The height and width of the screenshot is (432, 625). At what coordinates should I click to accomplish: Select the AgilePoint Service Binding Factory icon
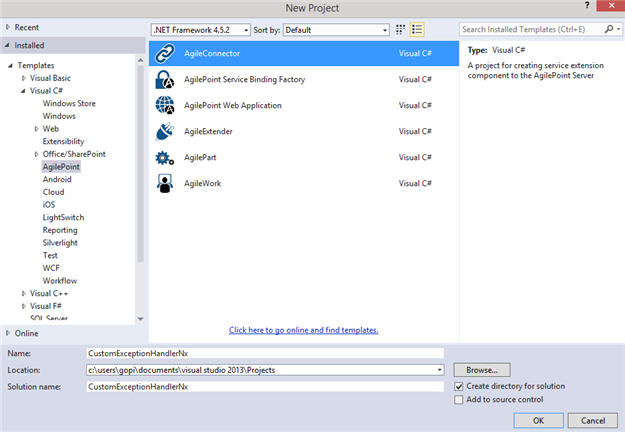[x=165, y=79]
